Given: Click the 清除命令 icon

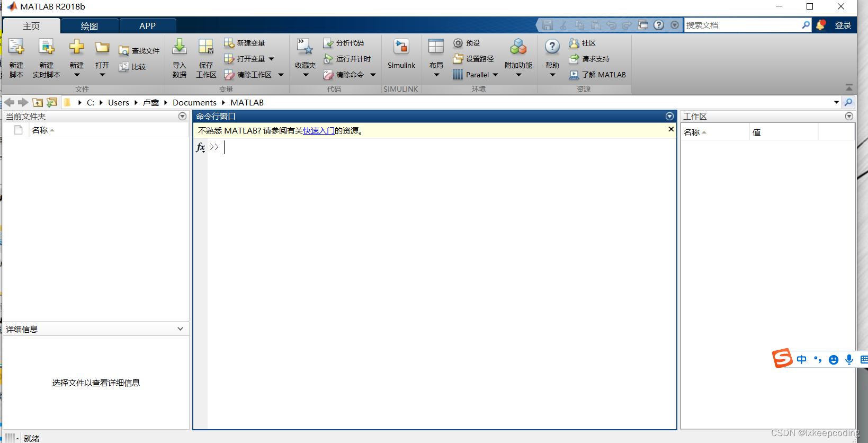Looking at the screenshot, I should [328, 75].
